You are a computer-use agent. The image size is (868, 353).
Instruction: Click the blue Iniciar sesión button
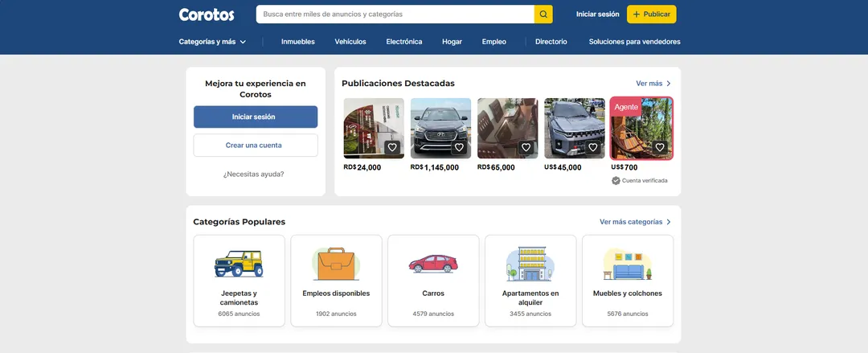click(x=256, y=117)
